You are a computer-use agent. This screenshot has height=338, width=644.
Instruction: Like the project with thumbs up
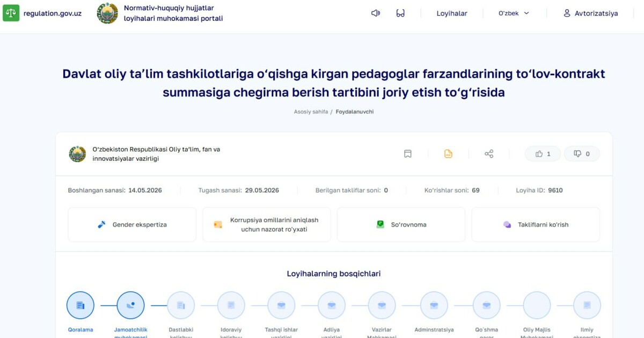[x=543, y=154]
